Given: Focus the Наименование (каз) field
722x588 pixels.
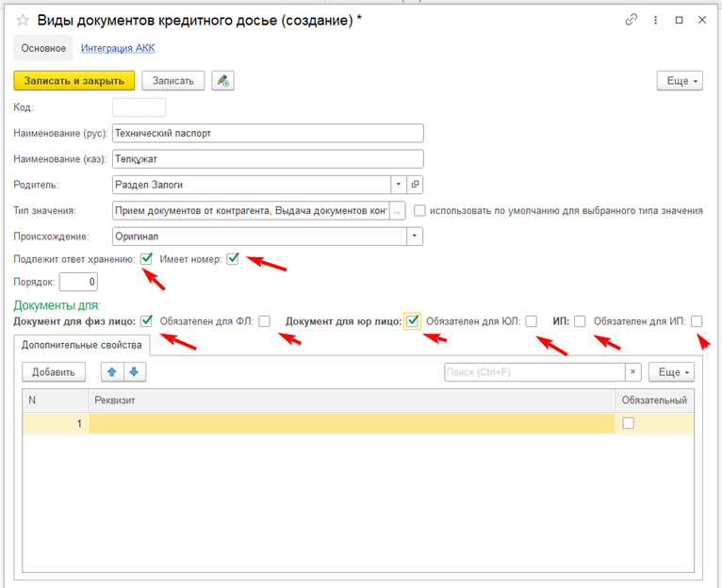Looking at the screenshot, I should [x=268, y=159].
